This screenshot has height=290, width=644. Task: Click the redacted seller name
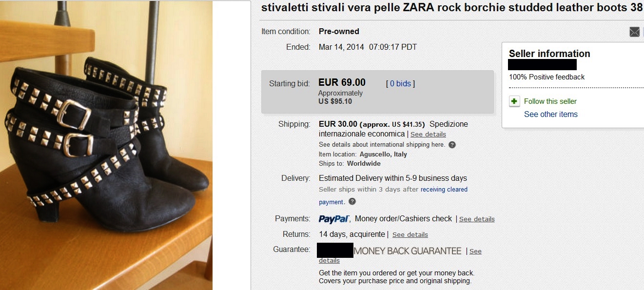542,65
